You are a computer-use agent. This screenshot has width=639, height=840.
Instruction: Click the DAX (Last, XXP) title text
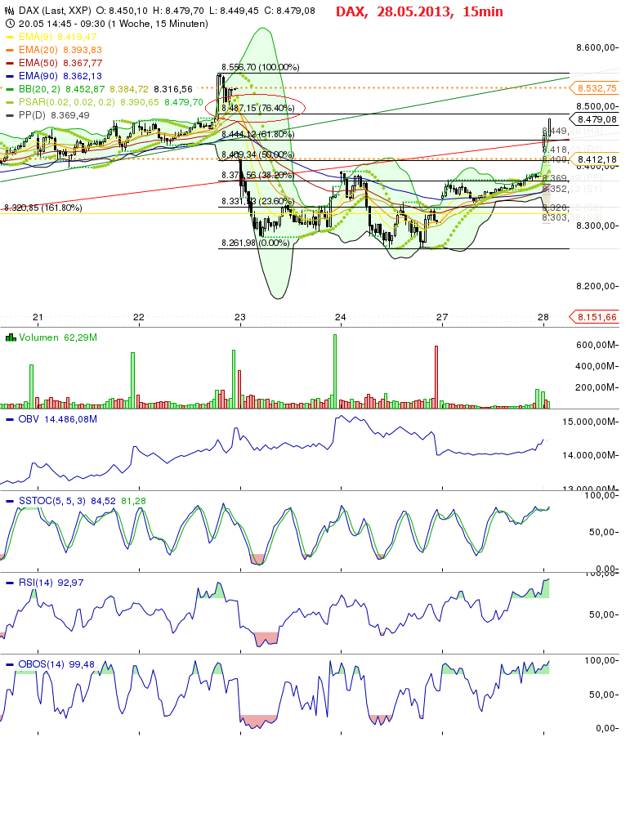click(55, 11)
